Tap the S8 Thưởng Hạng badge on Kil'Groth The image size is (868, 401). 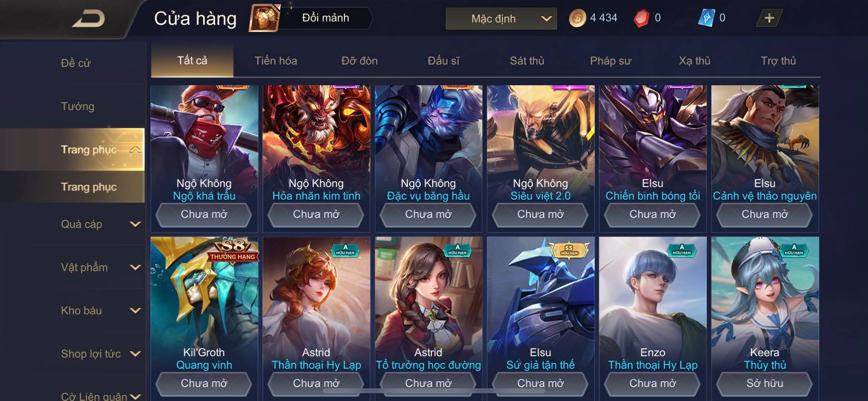[x=233, y=251]
